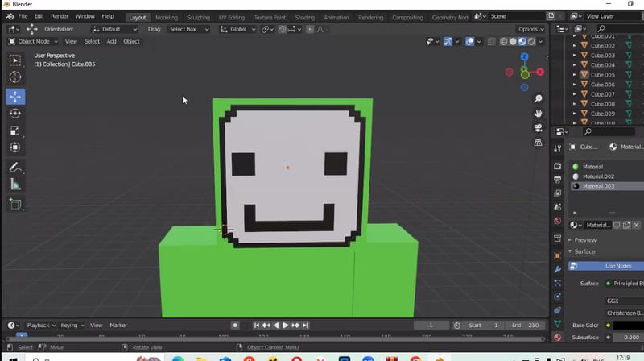Open Object Mode dropdown
The image size is (644, 361).
tap(33, 42)
